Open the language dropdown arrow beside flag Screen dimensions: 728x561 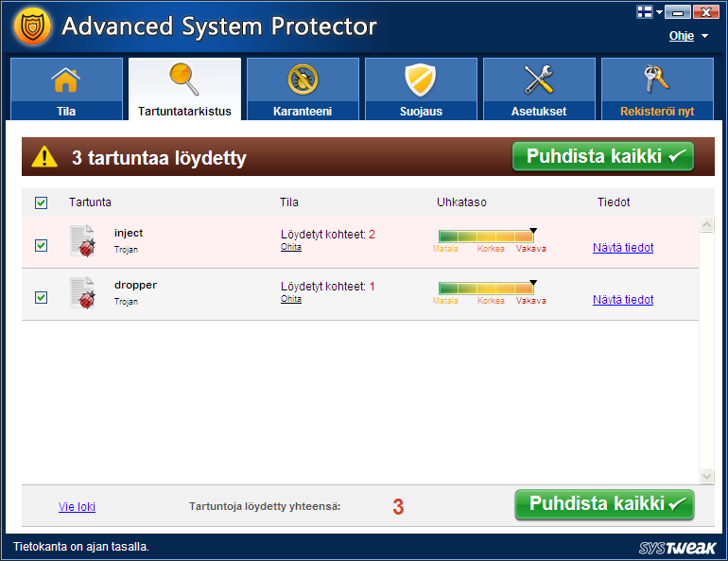pyautogui.click(x=659, y=12)
